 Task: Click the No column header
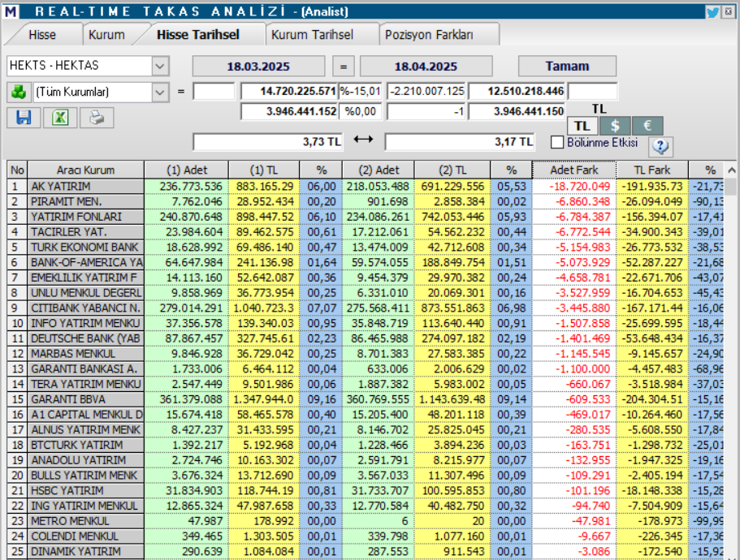pyautogui.click(x=17, y=170)
